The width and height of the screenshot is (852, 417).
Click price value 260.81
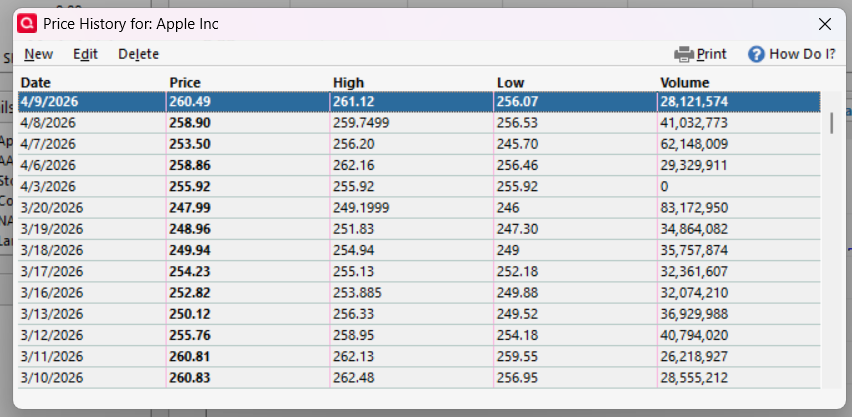[x=190, y=356]
